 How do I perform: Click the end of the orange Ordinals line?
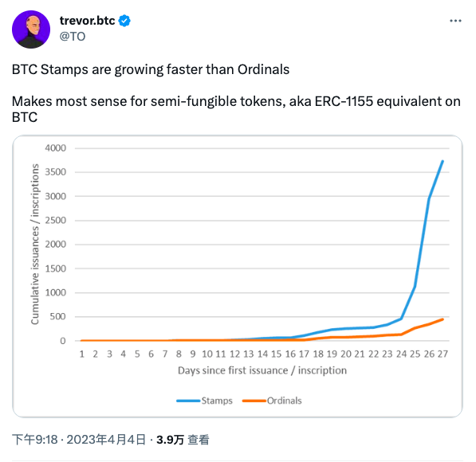pos(443,319)
